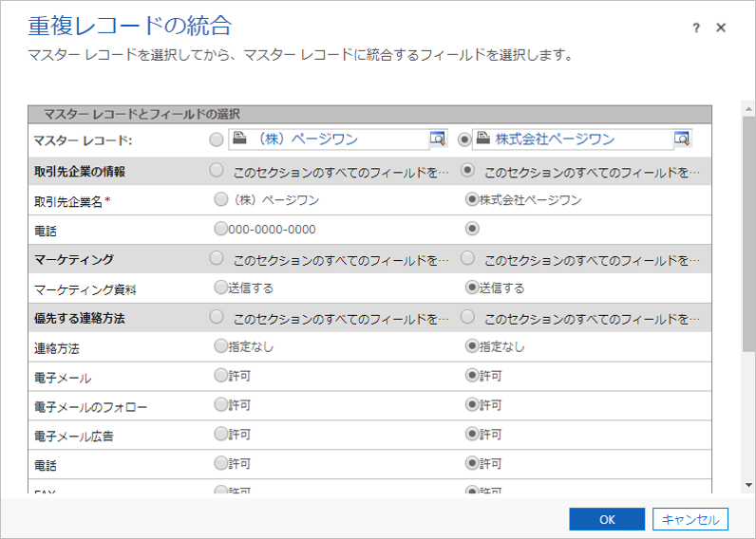Select all right fields in マーケティング section
This screenshot has height=539, width=756.
coord(467,258)
